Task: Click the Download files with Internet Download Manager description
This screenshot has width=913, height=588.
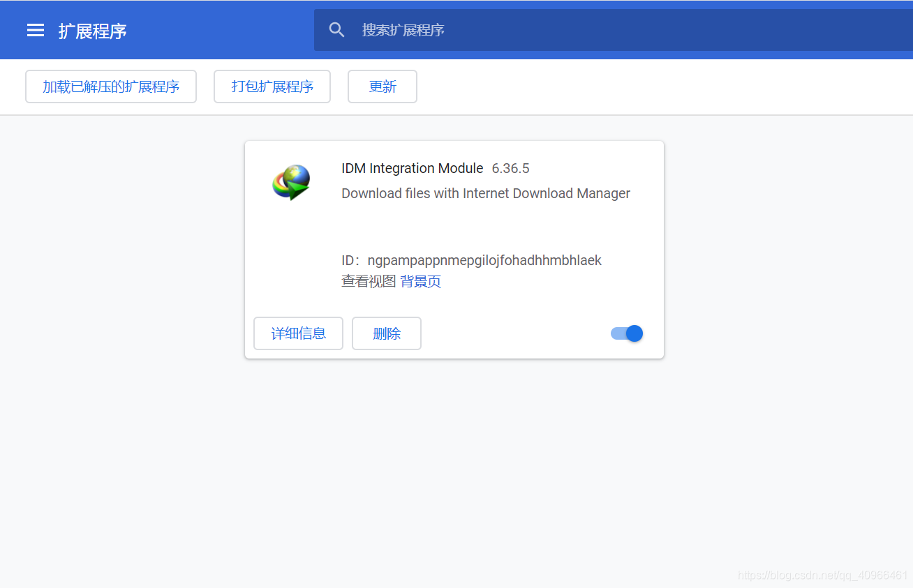Action: tap(486, 193)
